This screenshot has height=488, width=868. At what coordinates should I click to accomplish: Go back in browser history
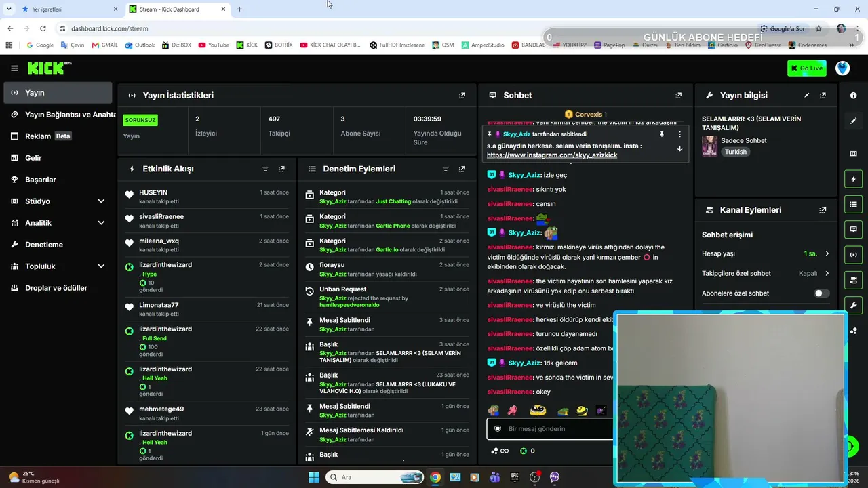[x=10, y=28]
